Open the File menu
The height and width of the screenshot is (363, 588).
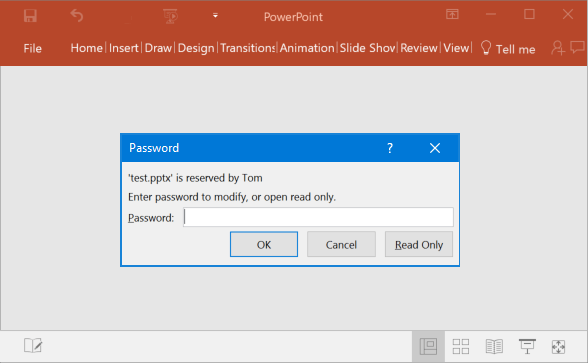click(x=33, y=48)
